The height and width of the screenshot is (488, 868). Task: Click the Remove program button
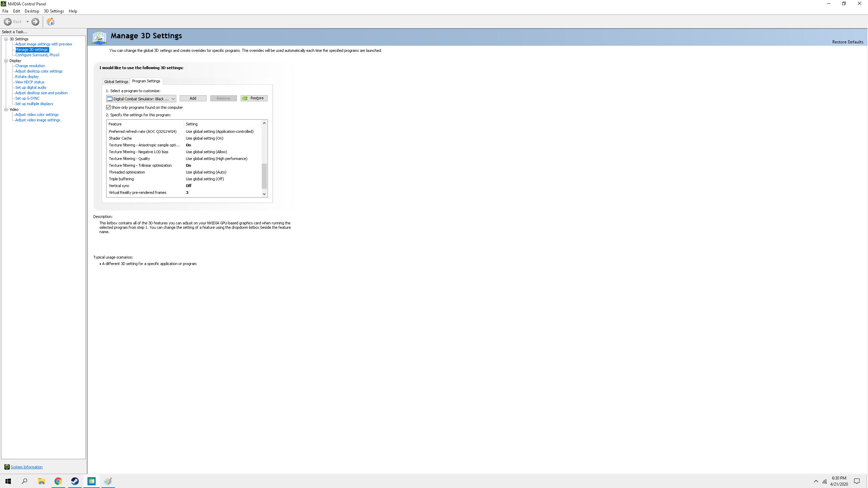coord(223,98)
